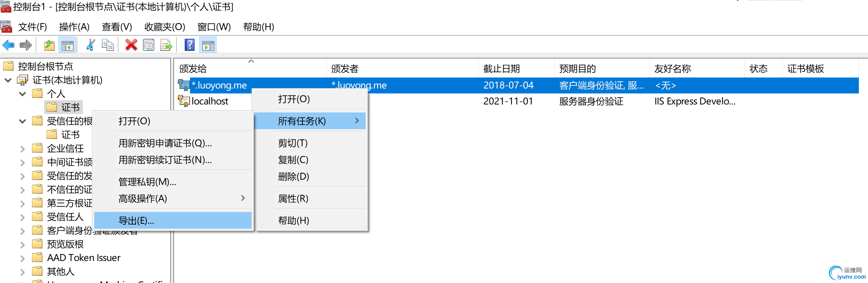Open the 高级操作(A) submenu
The image size is (868, 283).
[x=173, y=198]
